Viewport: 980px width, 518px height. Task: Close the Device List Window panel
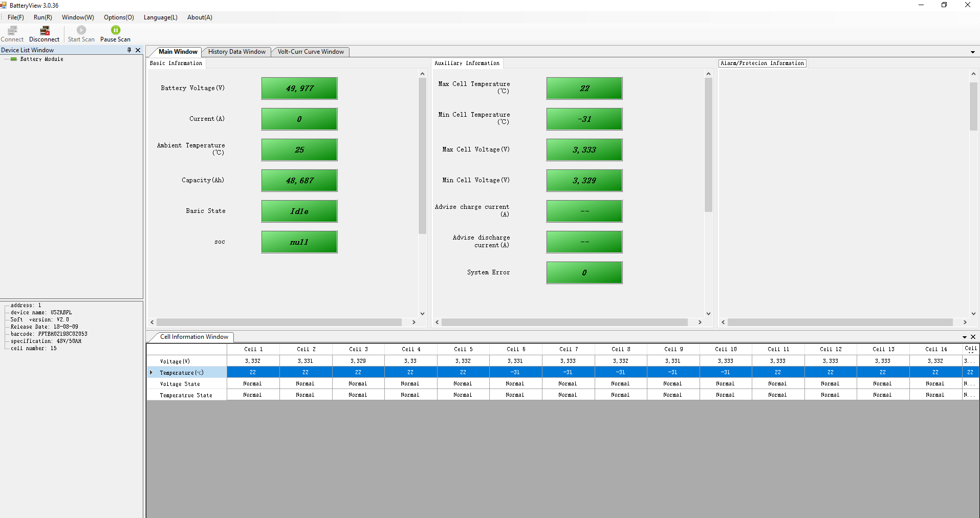[x=138, y=50]
